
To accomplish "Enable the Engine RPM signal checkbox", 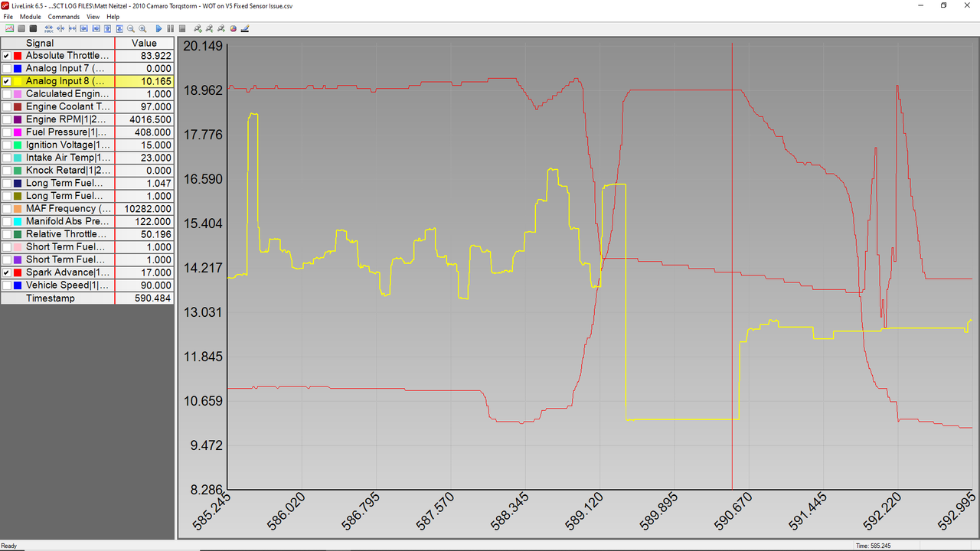I will click(5, 119).
